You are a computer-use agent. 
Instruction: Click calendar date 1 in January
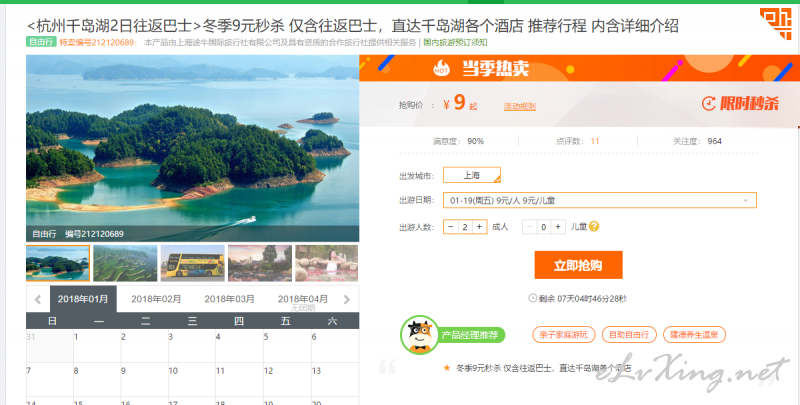[97, 346]
